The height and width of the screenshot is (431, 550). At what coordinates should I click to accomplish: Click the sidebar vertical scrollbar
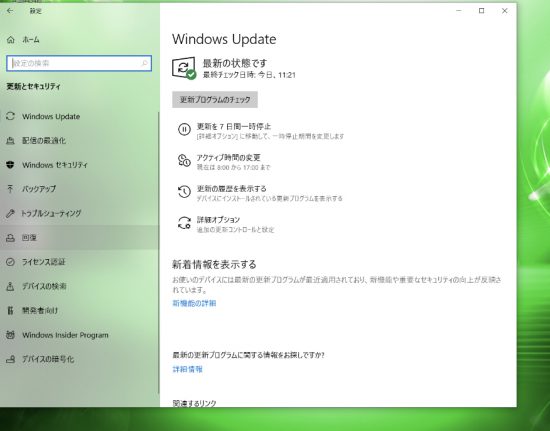159,252
